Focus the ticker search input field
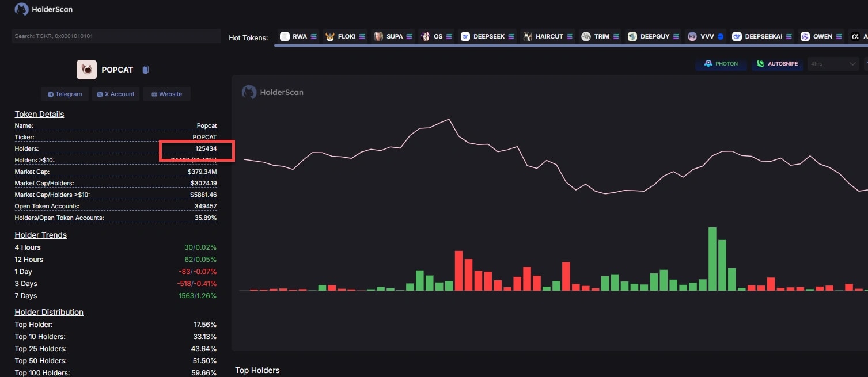The height and width of the screenshot is (377, 868). (x=116, y=36)
